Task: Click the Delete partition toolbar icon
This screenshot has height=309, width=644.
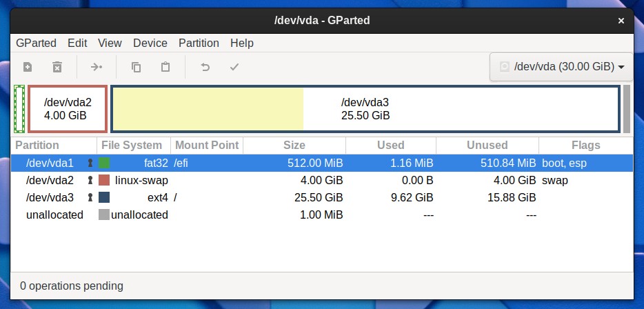Action: [x=57, y=67]
